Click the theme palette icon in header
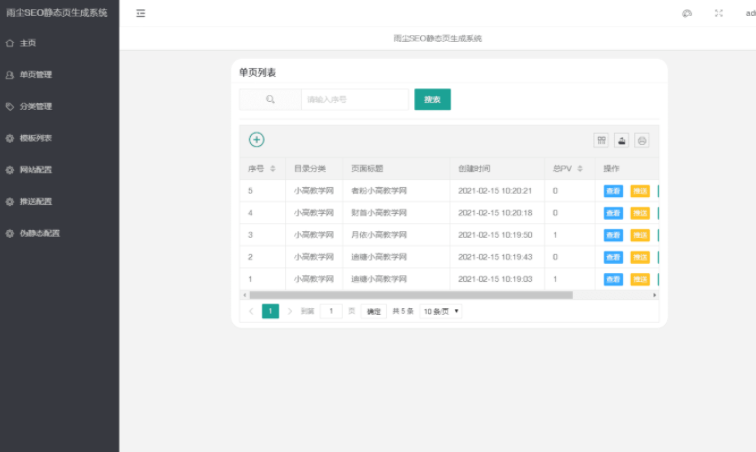The height and width of the screenshot is (452, 756). (687, 13)
